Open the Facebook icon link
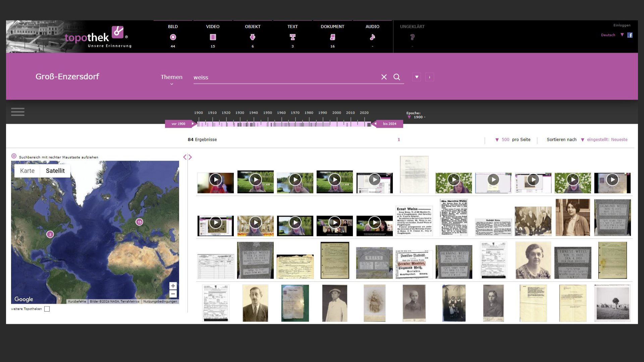This screenshot has width=644, height=362. click(630, 35)
